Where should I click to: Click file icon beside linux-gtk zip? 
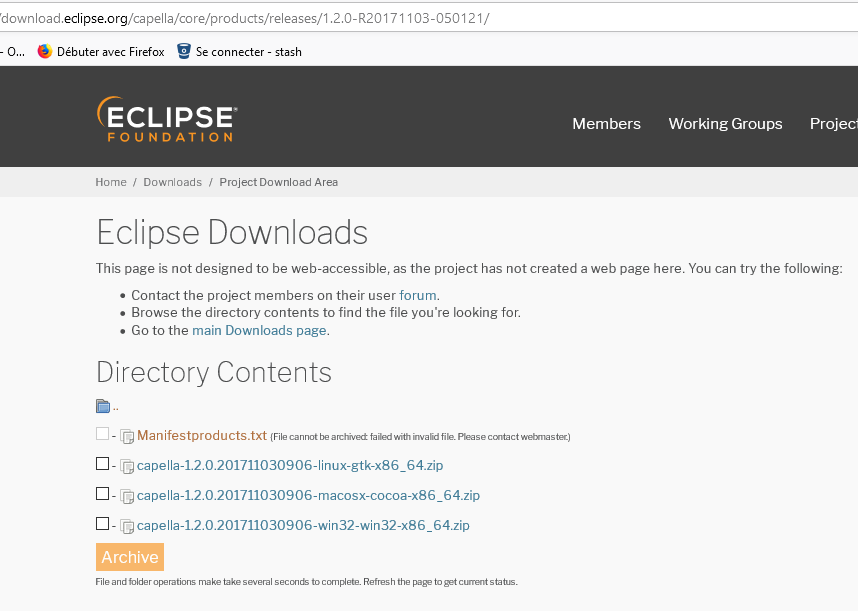click(127, 467)
